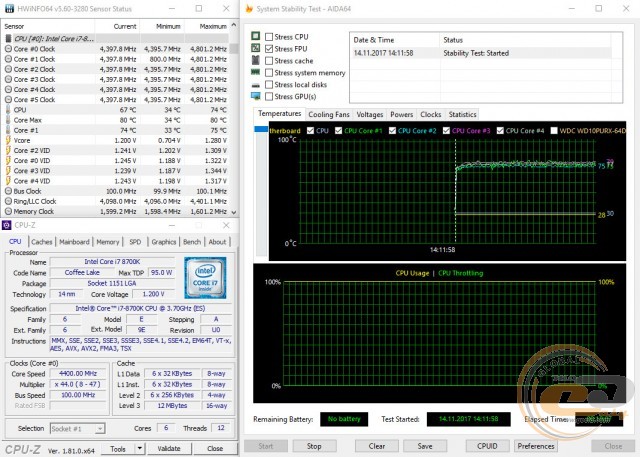Uncheck the Stress FPU checkbox
The height and width of the screenshot is (457, 640).
click(x=269, y=49)
